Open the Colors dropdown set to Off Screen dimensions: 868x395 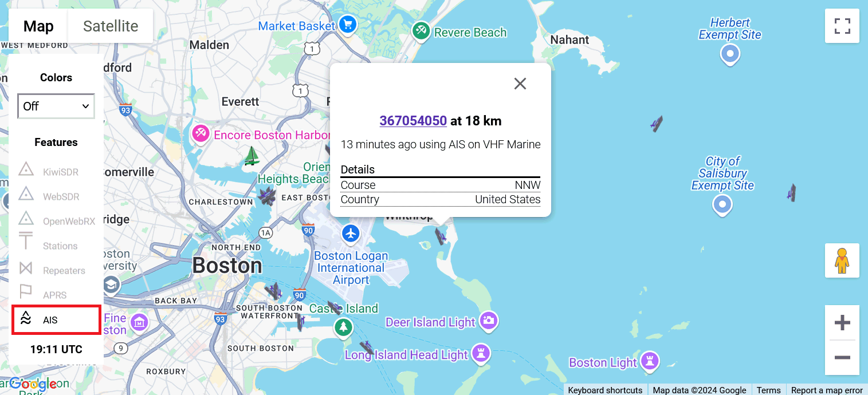point(56,106)
